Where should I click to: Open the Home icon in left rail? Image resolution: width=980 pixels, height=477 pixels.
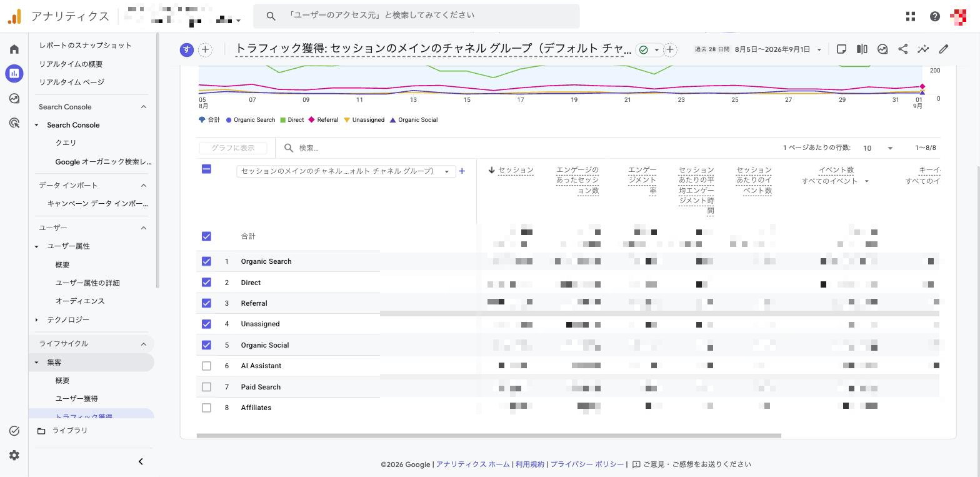click(x=14, y=49)
